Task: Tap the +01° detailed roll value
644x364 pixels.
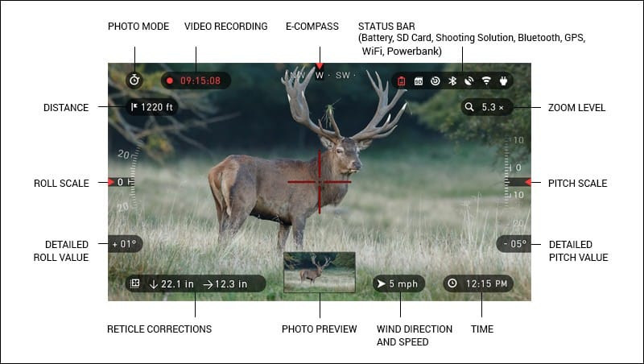Action: 126,244
